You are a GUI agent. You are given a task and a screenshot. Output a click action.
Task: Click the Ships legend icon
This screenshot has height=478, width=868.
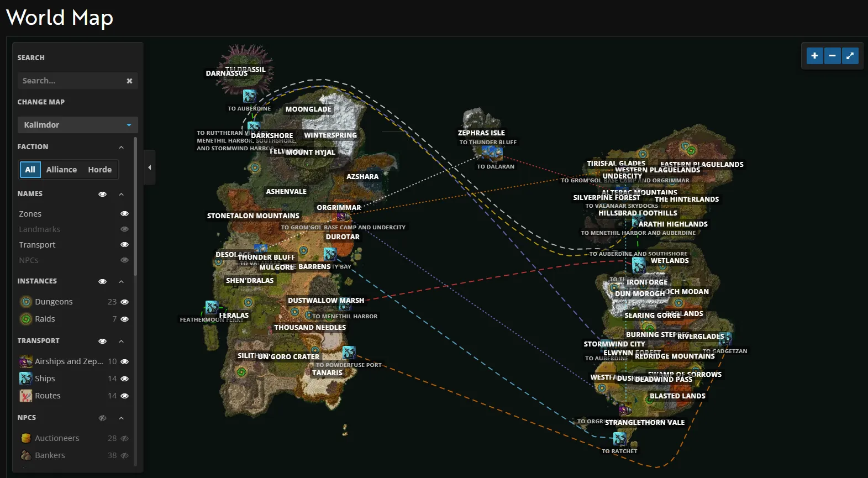pyautogui.click(x=26, y=379)
